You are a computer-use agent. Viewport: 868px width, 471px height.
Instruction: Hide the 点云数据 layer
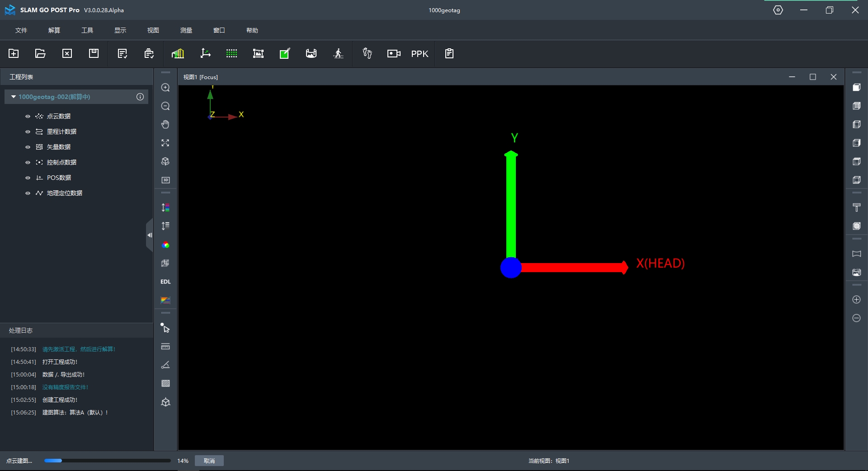[x=28, y=117]
